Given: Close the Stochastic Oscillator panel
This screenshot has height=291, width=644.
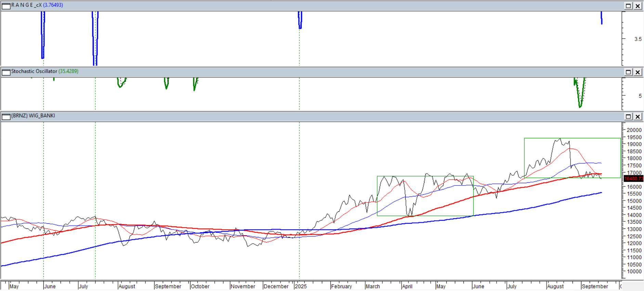Looking at the screenshot, I should click(638, 72).
